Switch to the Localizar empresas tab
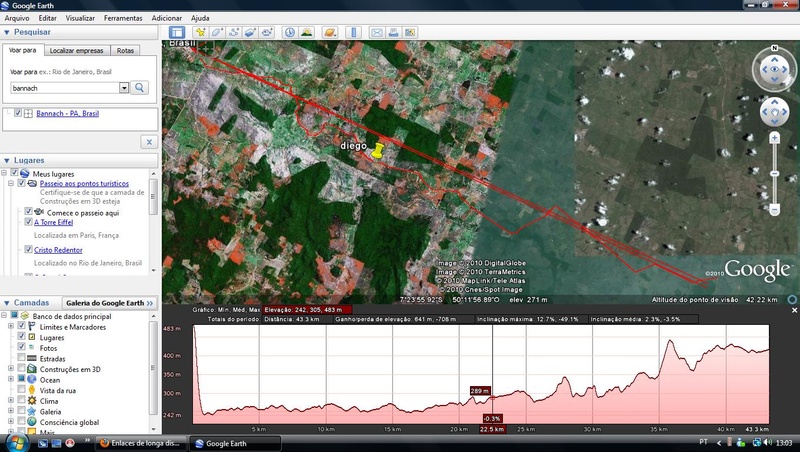This screenshot has height=452, width=800. click(77, 51)
